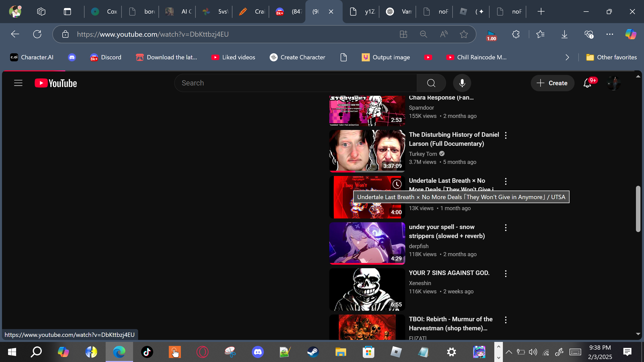Open the zoom out magnifier in address bar

424,34
